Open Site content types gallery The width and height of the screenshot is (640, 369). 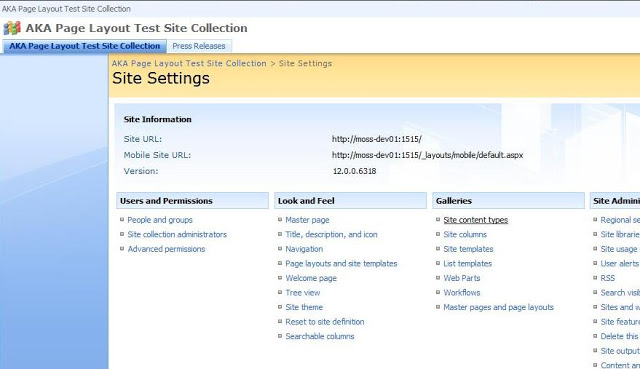(x=476, y=220)
